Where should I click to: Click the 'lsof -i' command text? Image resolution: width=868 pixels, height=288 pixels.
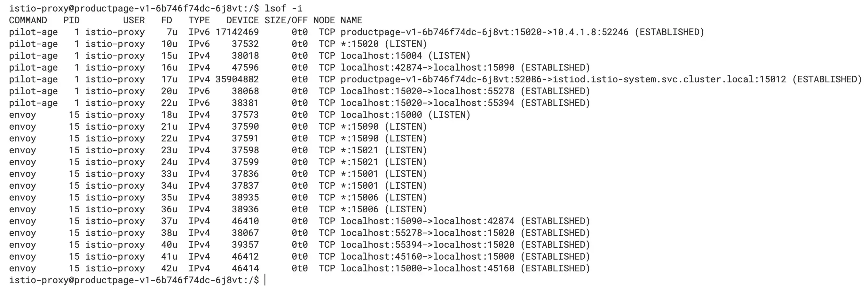pos(283,8)
